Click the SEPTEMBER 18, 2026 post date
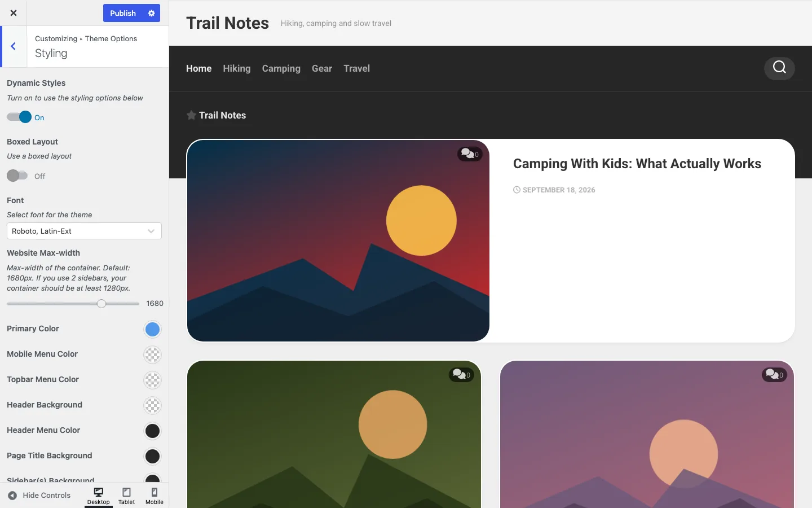Screen dimensions: 812x508 [x=559, y=190]
